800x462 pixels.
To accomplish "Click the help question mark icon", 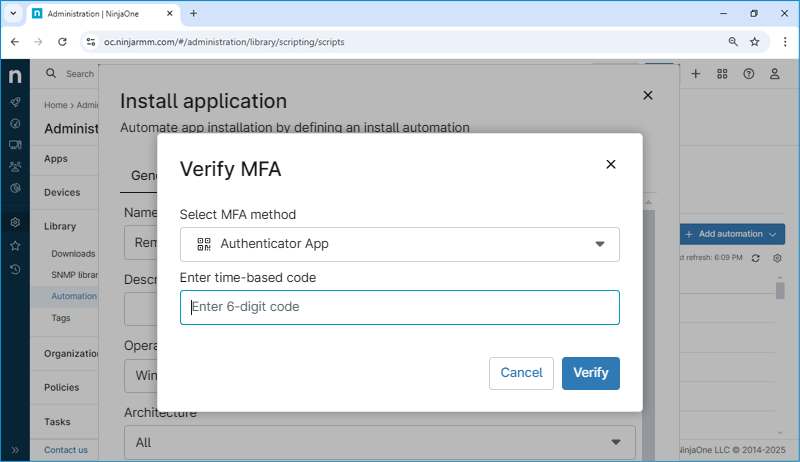I will pos(748,74).
